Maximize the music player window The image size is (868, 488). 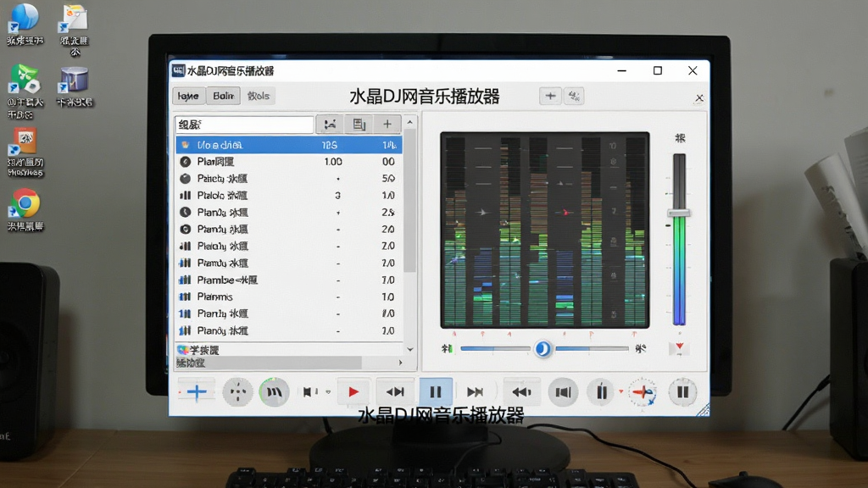point(658,70)
